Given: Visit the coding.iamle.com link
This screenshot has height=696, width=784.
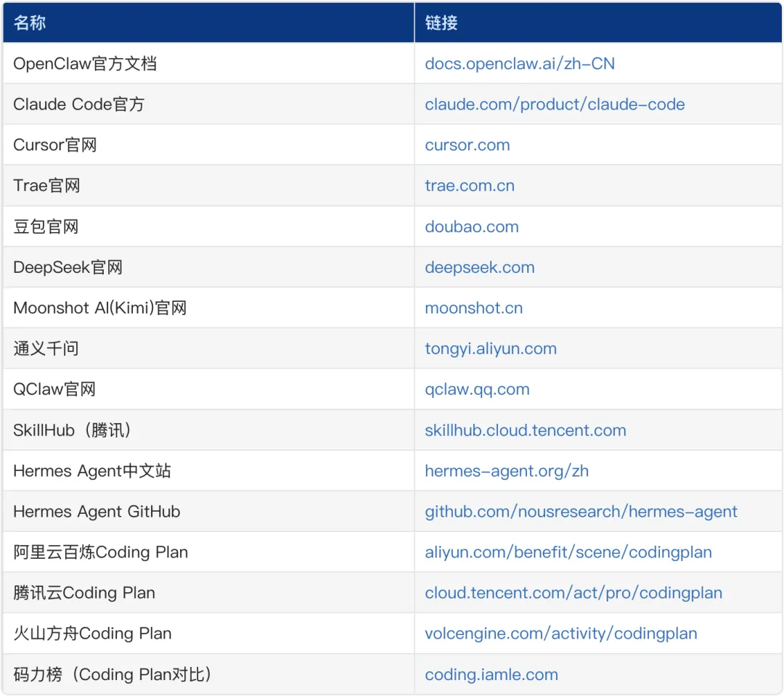Looking at the screenshot, I should (x=491, y=674).
